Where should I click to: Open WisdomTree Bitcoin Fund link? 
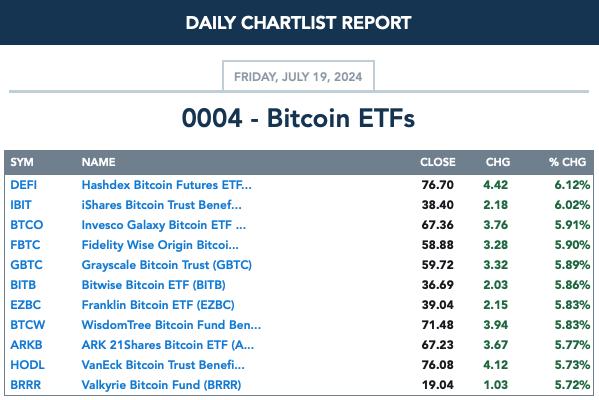pyautogui.click(x=172, y=325)
